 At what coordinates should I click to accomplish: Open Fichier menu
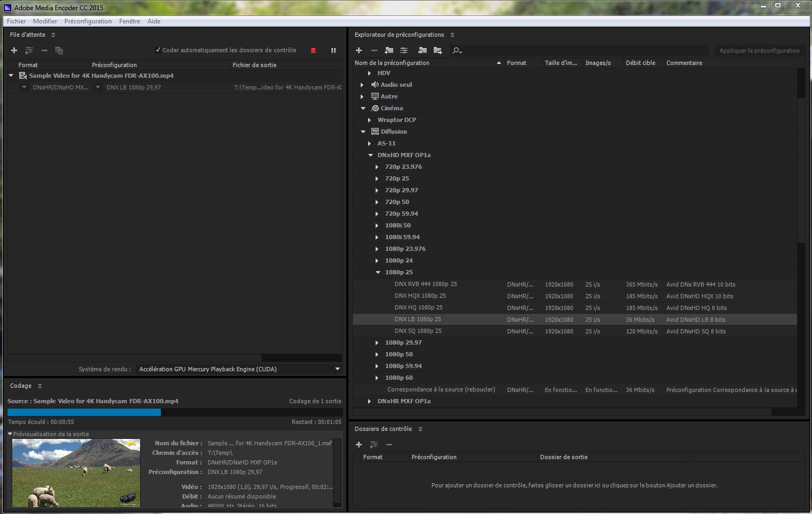pyautogui.click(x=16, y=21)
